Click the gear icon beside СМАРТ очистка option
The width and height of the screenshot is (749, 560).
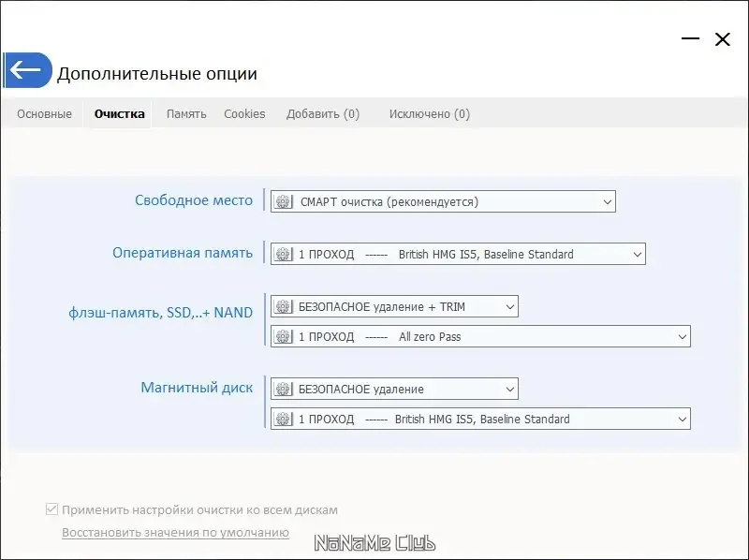tap(284, 200)
